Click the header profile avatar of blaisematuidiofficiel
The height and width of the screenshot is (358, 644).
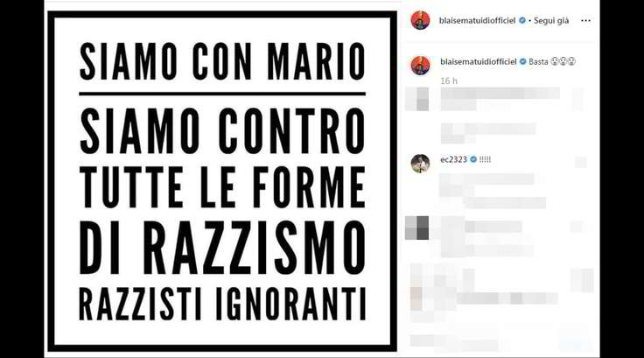click(x=420, y=20)
